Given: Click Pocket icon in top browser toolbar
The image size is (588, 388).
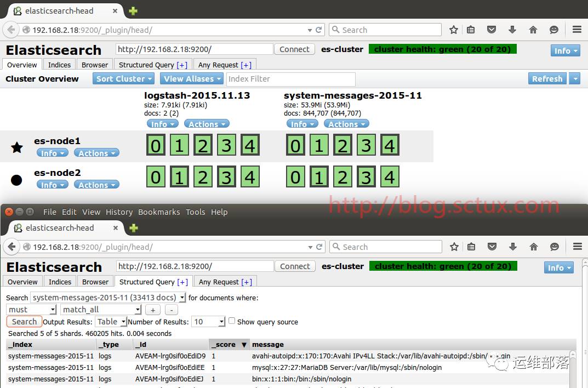Looking at the screenshot, I should [x=492, y=30].
